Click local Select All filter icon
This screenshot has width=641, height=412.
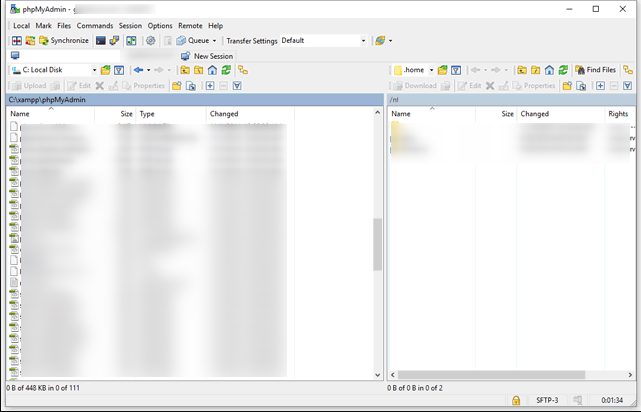(237, 86)
